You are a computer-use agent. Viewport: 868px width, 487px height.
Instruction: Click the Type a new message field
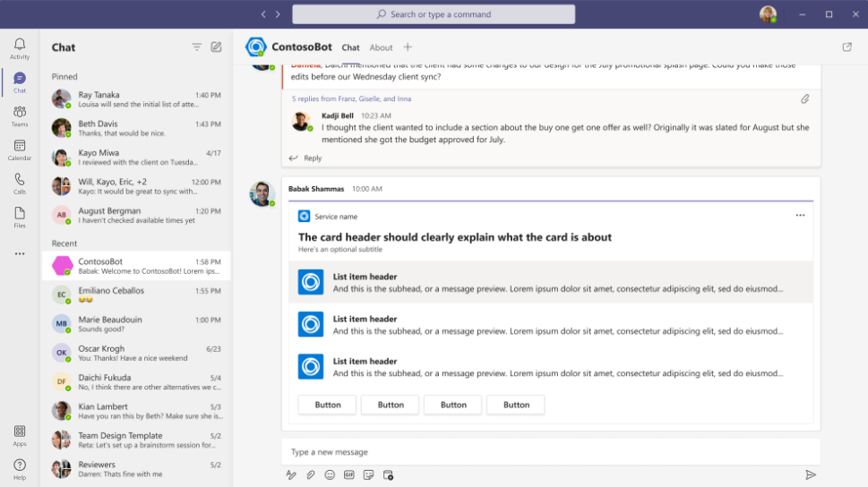tap(551, 452)
